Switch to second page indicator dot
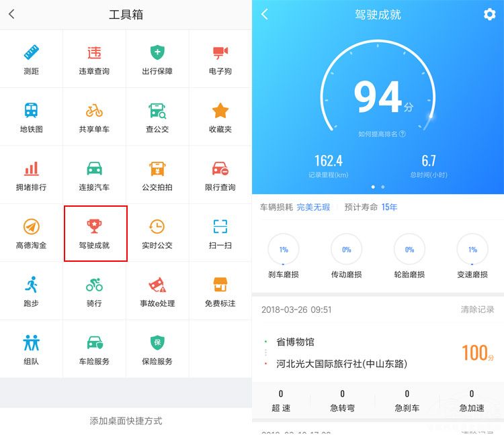The height and width of the screenshot is (435, 504). (x=383, y=187)
